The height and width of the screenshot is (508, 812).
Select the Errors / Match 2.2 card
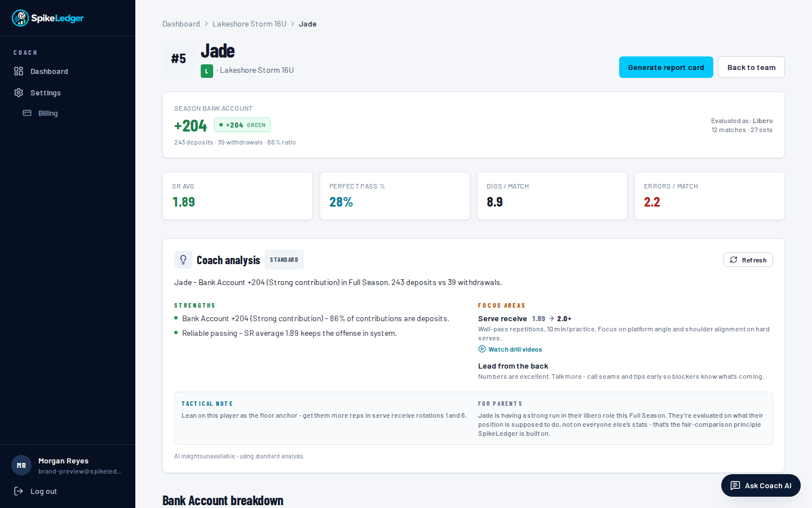click(709, 196)
